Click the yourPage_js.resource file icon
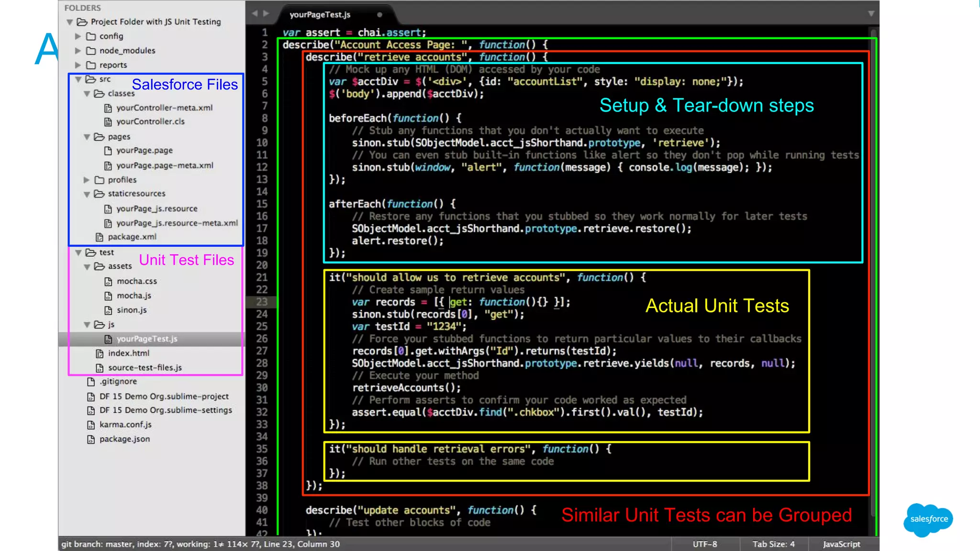Screen dimensions: 980x551 (x=108, y=209)
